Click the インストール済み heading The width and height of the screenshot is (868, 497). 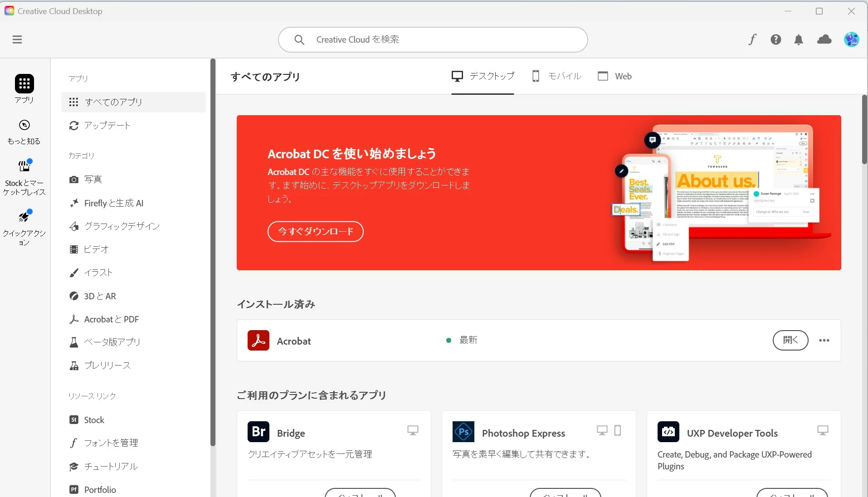[276, 304]
